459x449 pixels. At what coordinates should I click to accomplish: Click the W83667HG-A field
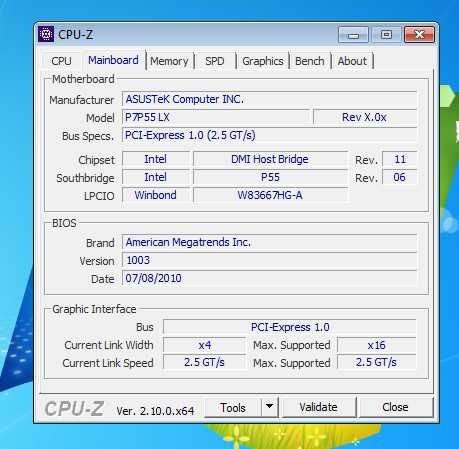[x=270, y=195]
